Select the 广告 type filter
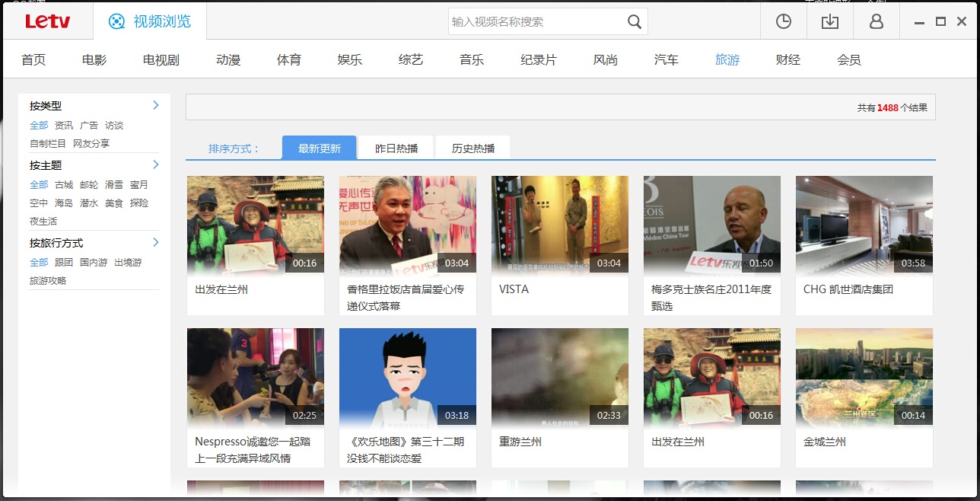980x501 pixels. (87, 125)
